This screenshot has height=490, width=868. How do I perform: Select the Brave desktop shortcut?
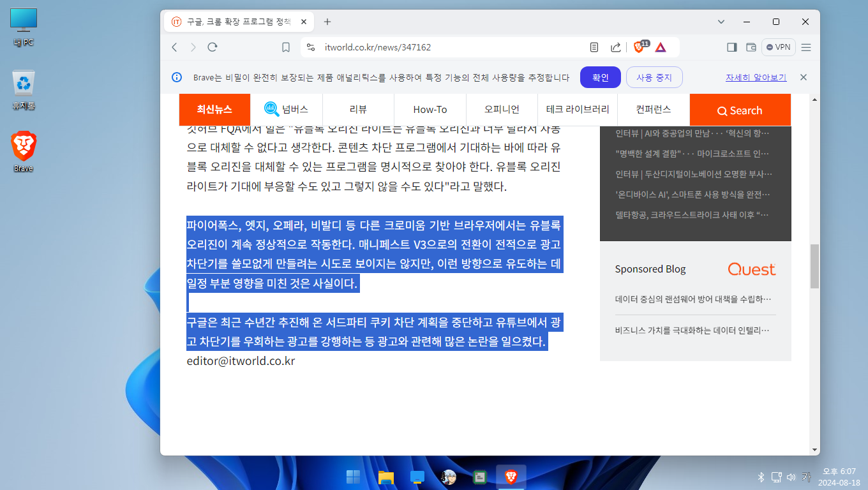24,152
